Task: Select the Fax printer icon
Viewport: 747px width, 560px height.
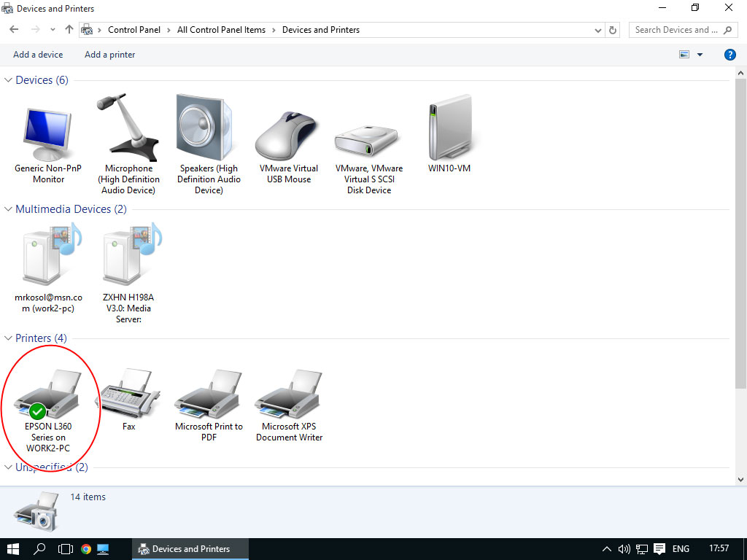Action: [128, 397]
